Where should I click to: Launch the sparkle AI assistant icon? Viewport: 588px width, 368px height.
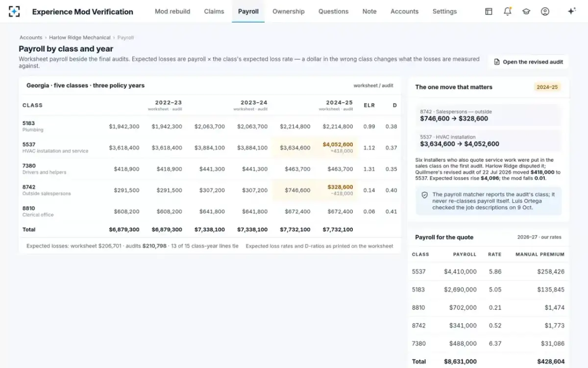[571, 11]
